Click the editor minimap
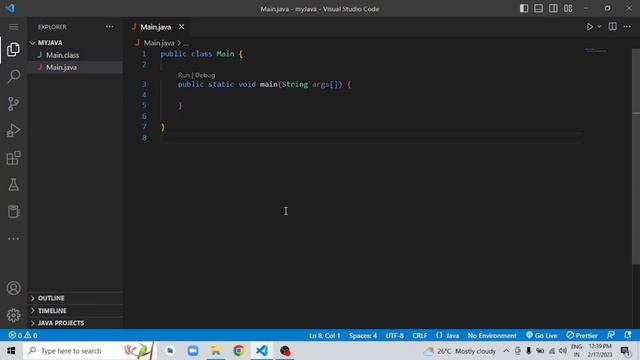Screen dimensions: 640x360 click(596, 51)
